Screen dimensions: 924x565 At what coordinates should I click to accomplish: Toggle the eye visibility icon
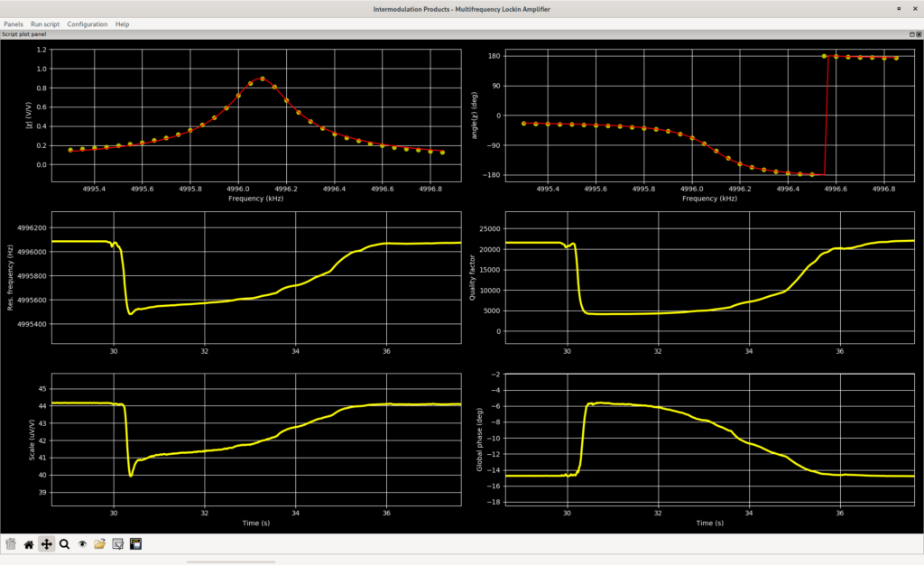click(82, 544)
